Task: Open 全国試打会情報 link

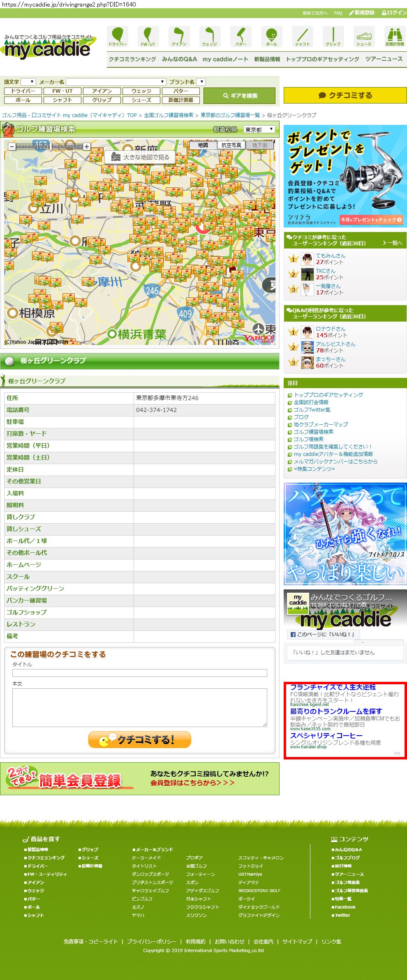Action: (x=311, y=402)
